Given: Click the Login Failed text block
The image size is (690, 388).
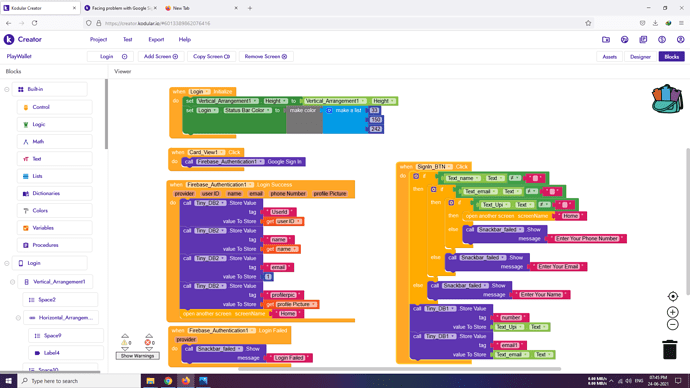Looking at the screenshot, I should (289, 358).
